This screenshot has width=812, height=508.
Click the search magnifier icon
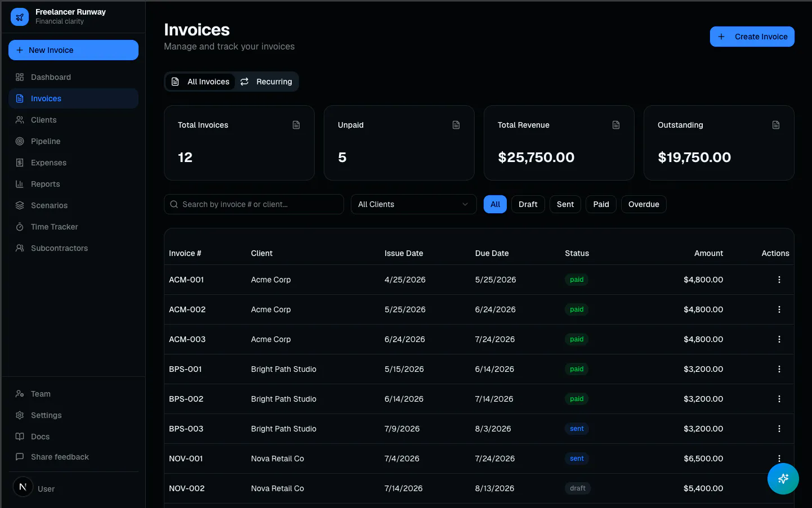click(174, 204)
